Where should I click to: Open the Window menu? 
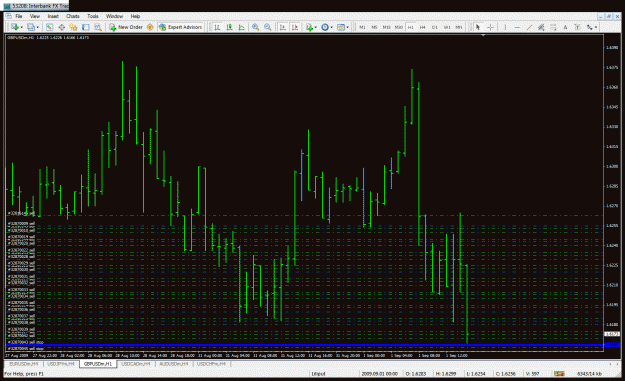[114, 16]
